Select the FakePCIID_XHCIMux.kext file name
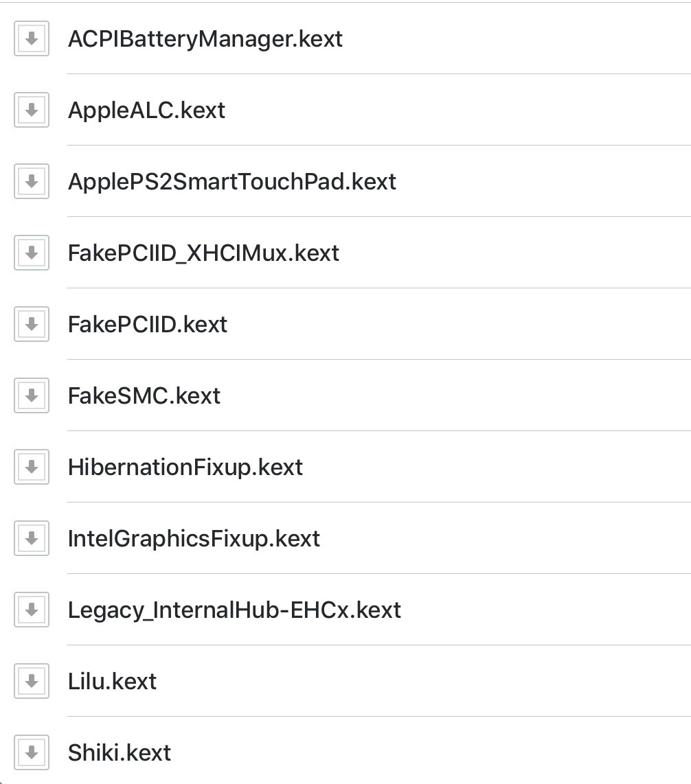The width and height of the screenshot is (691, 784). (x=203, y=253)
